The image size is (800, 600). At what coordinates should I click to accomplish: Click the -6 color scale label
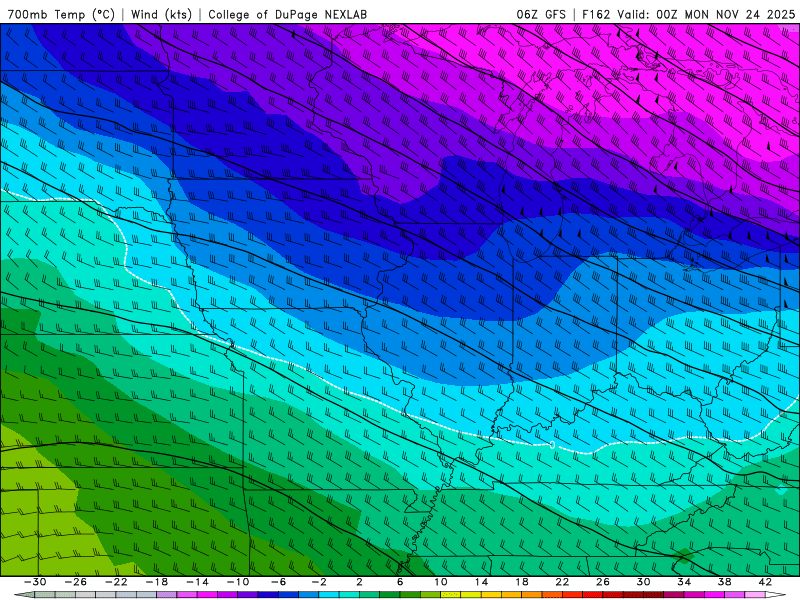[279, 582]
